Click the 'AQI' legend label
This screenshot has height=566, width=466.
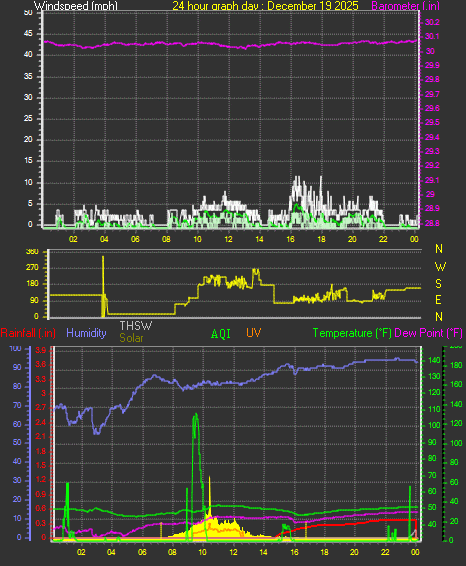pyautogui.click(x=221, y=334)
